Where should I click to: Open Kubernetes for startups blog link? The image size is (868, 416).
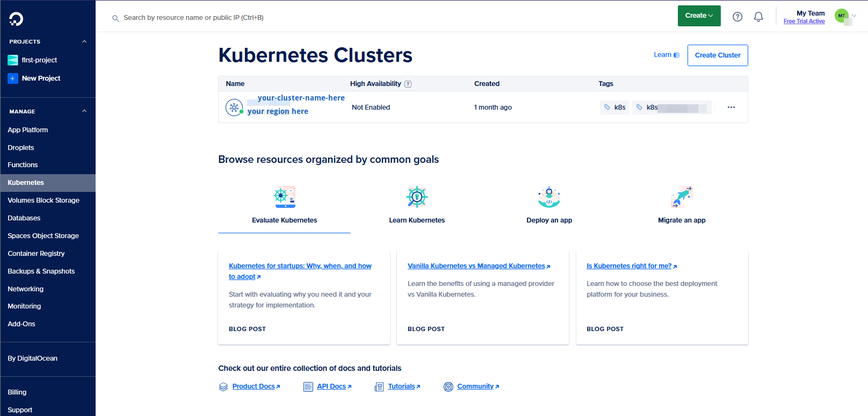click(300, 271)
